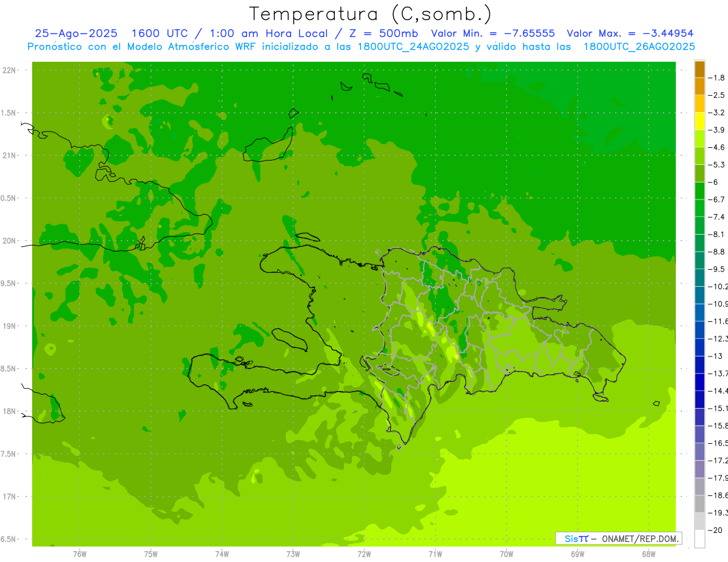This screenshot has height=562, width=728.
Task: Pick the green swatch between -6 and -6.7
Action: coord(699,190)
